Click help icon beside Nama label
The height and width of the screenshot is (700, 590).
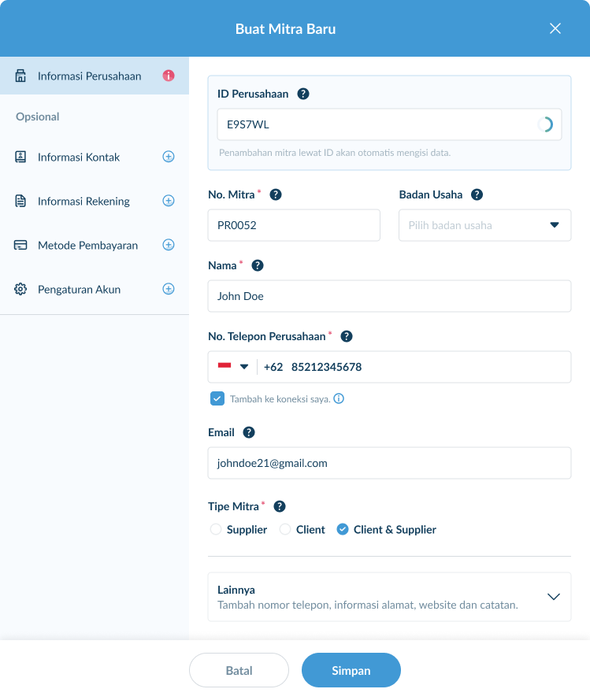click(x=257, y=265)
